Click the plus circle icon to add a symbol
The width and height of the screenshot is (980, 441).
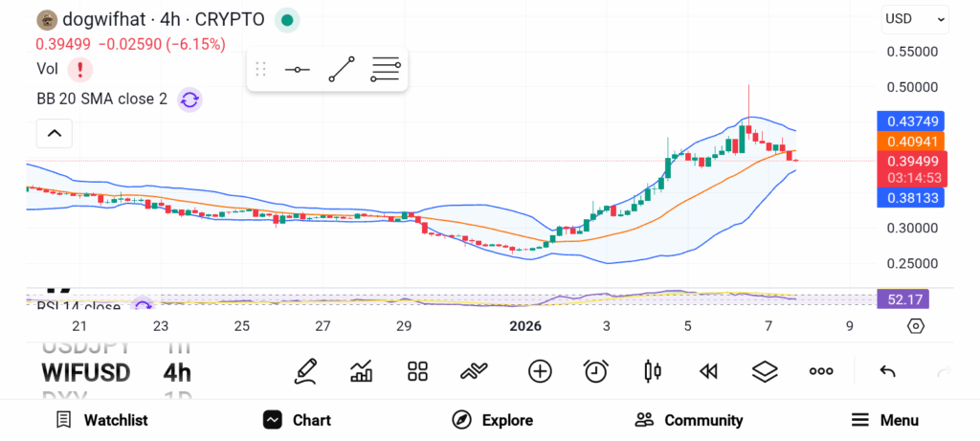coord(540,371)
